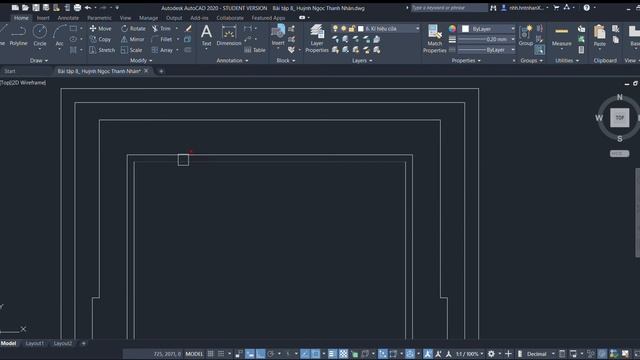
Task: Expand the Modify panel
Action: tap(141, 60)
